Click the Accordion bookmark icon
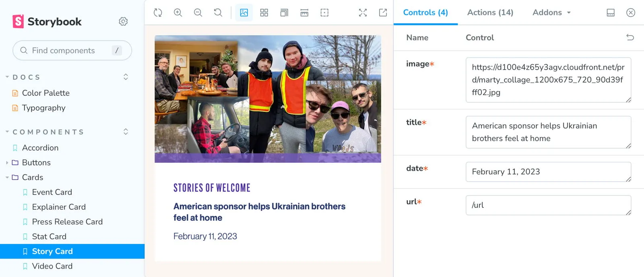 coord(15,148)
